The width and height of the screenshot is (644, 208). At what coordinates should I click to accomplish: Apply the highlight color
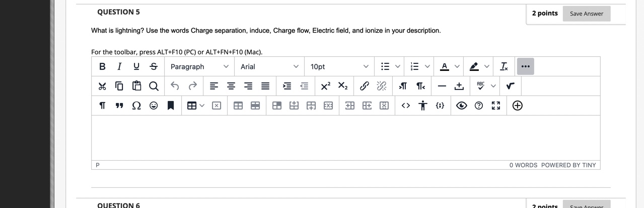pyautogui.click(x=474, y=67)
